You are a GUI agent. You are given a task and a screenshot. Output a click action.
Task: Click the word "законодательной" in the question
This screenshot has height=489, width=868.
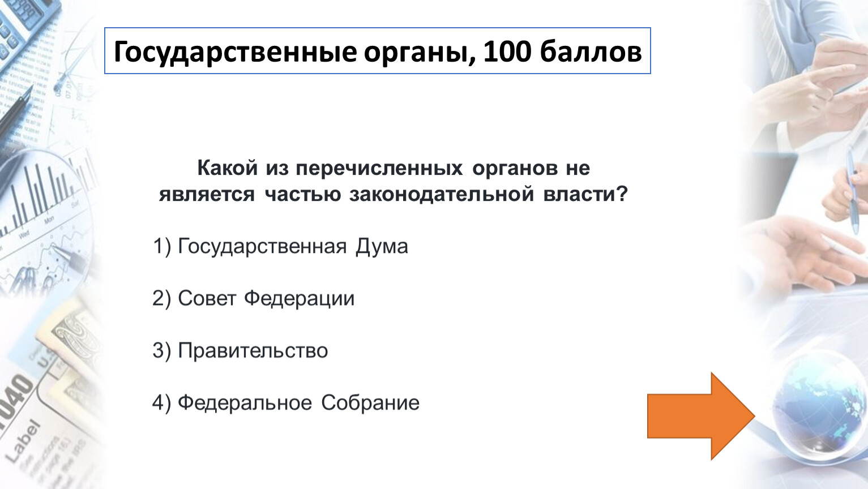coord(442,194)
